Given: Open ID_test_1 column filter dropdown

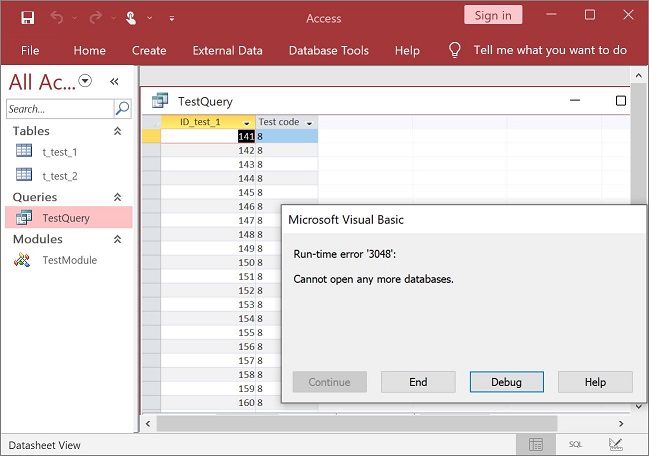Looking at the screenshot, I should [x=247, y=123].
